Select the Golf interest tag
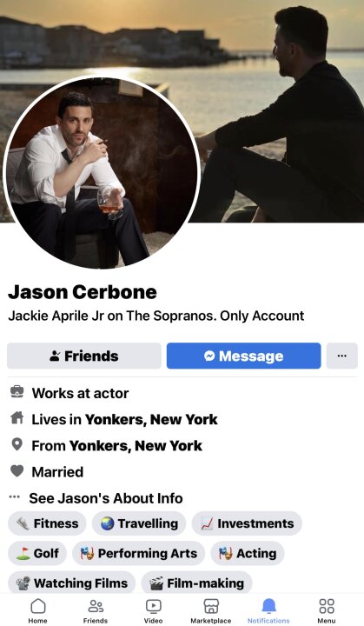This screenshot has height=626, width=364. (37, 553)
